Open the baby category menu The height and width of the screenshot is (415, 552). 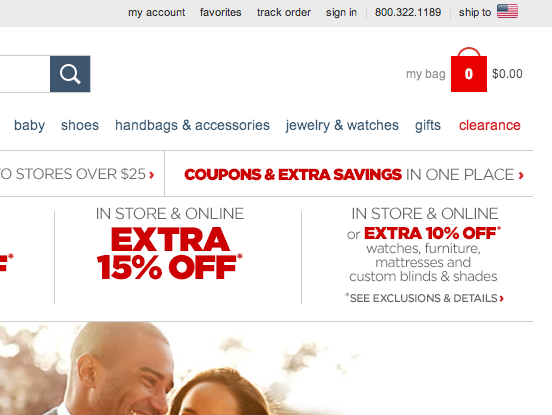30,126
